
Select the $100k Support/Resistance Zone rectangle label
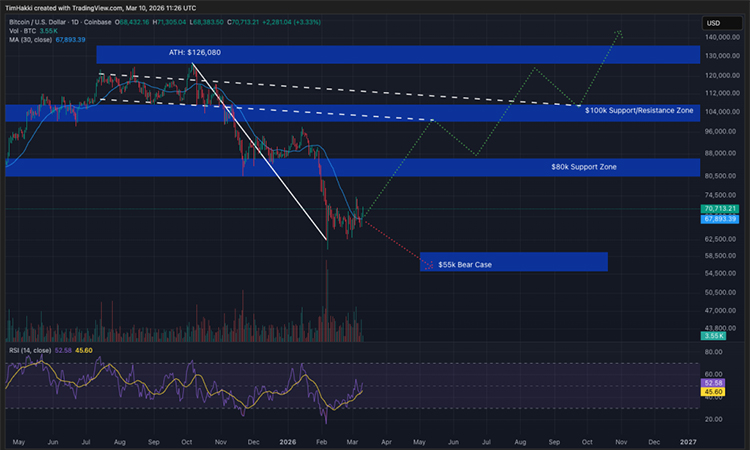tap(639, 108)
